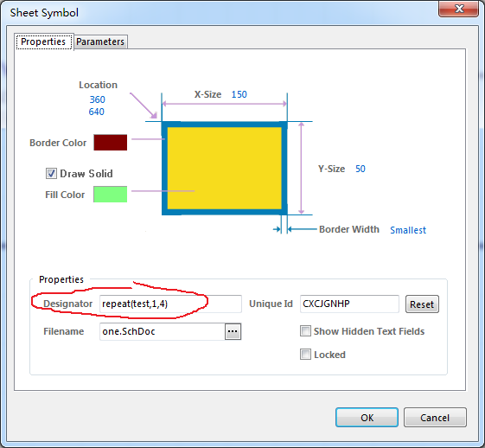Close the Sheet Symbol window
485x448 pixels.
click(x=459, y=9)
